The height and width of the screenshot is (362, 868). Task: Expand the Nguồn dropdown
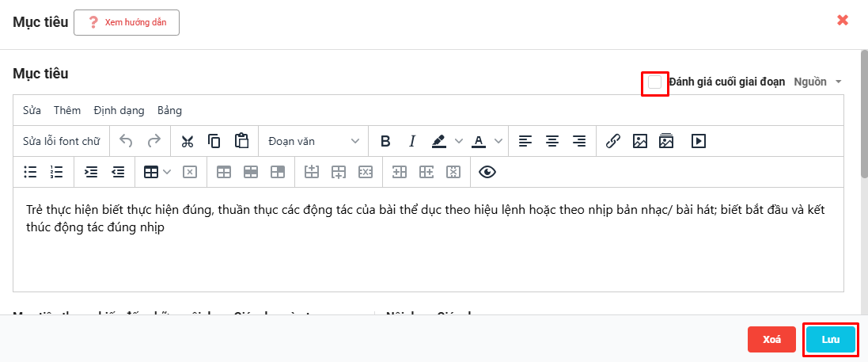click(x=817, y=82)
